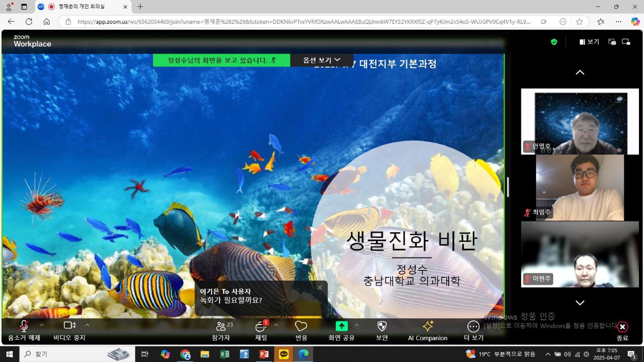Stop video with 비디오 중지 button
644x362 pixels.
[69, 330]
